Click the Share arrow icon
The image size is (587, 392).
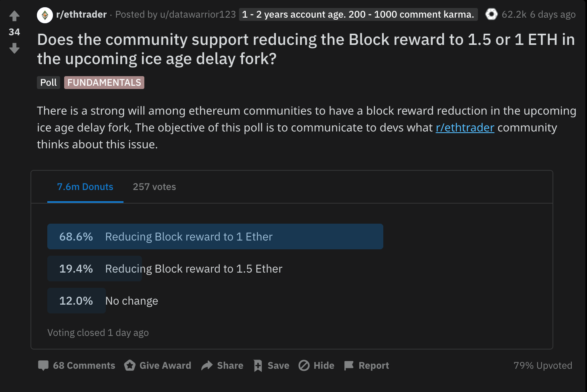[x=207, y=366]
